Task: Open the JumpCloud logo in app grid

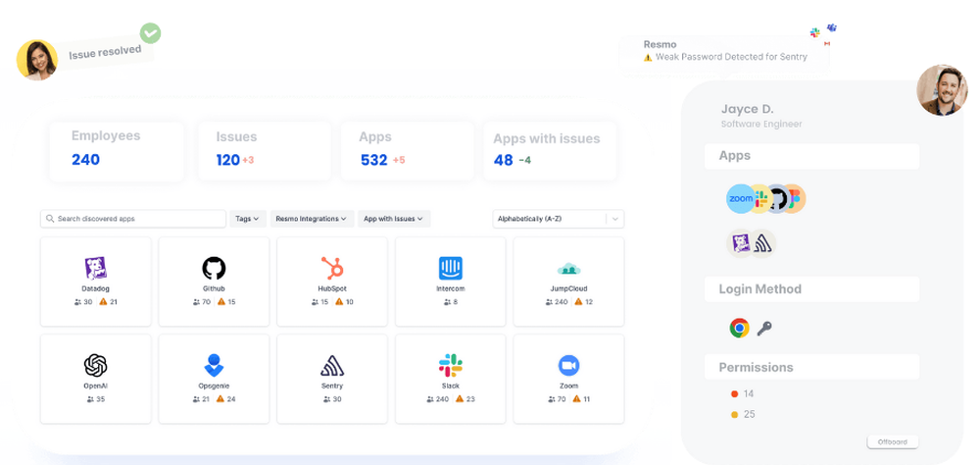Action: pos(568,269)
